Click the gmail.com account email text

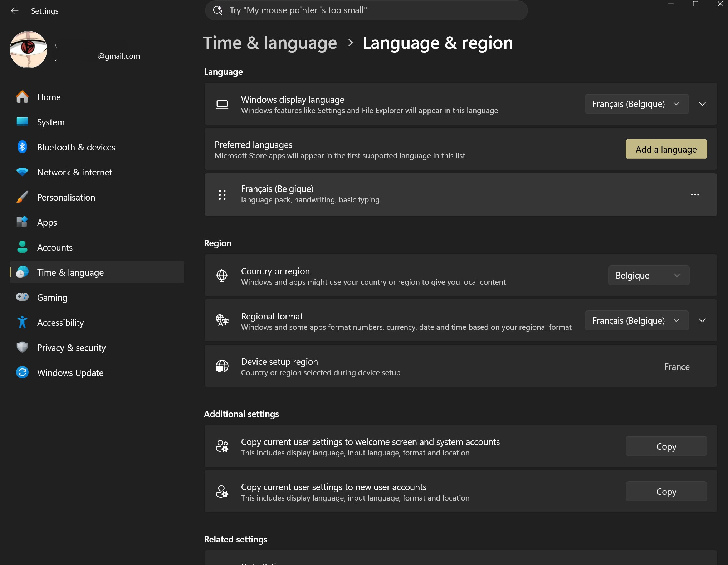coord(119,56)
